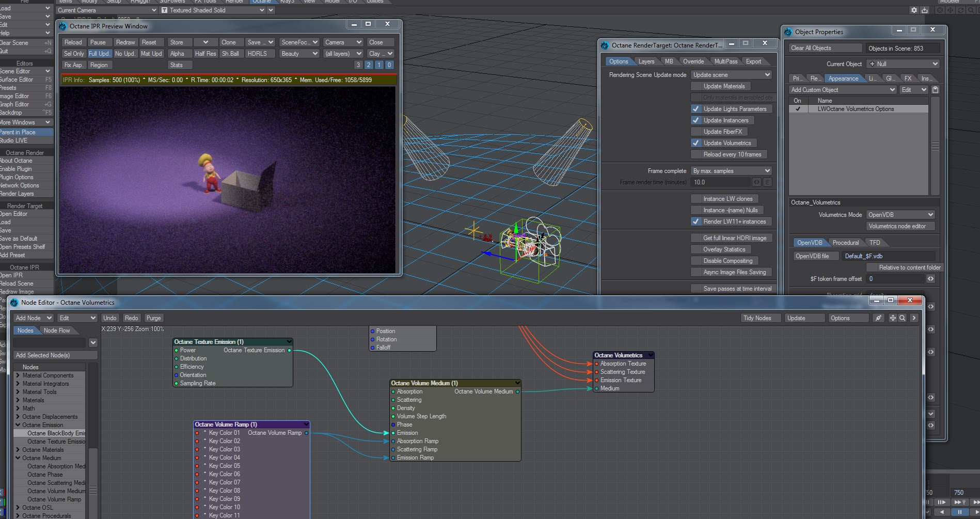
Task: Click the next keyframe button in timeline
Action: (959, 502)
